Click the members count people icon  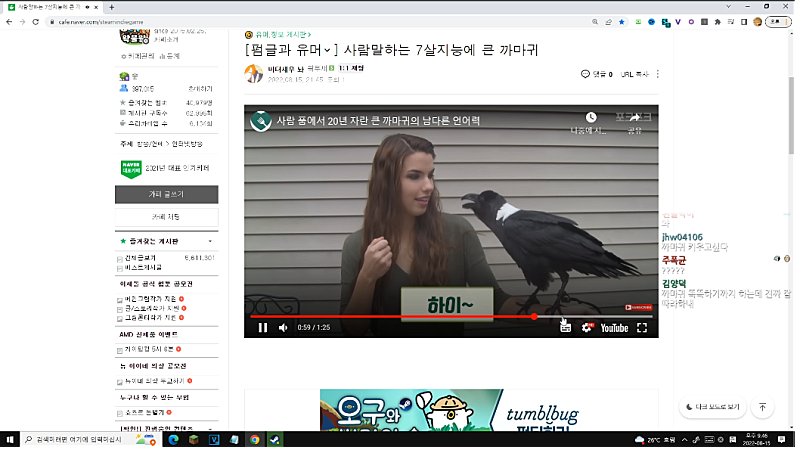pos(124,88)
